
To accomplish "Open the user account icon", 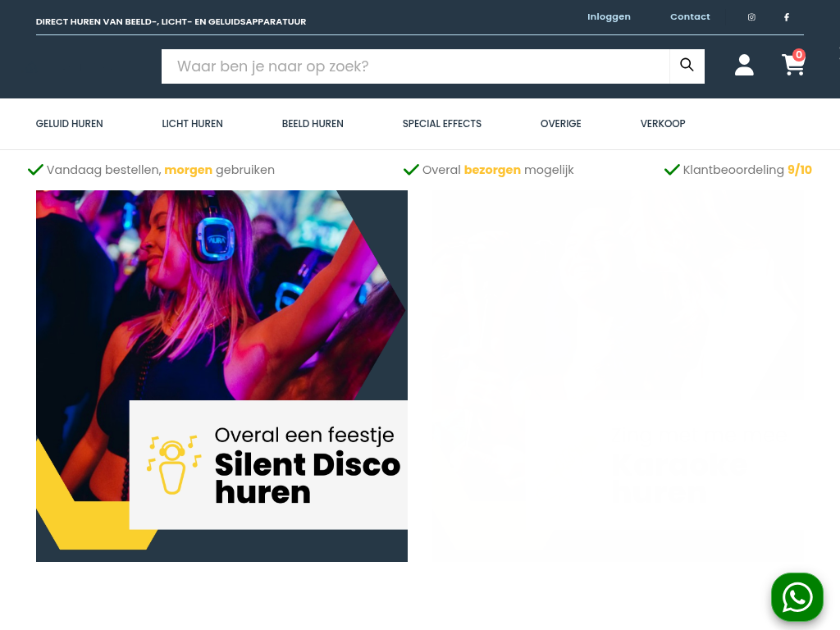I will point(744,66).
